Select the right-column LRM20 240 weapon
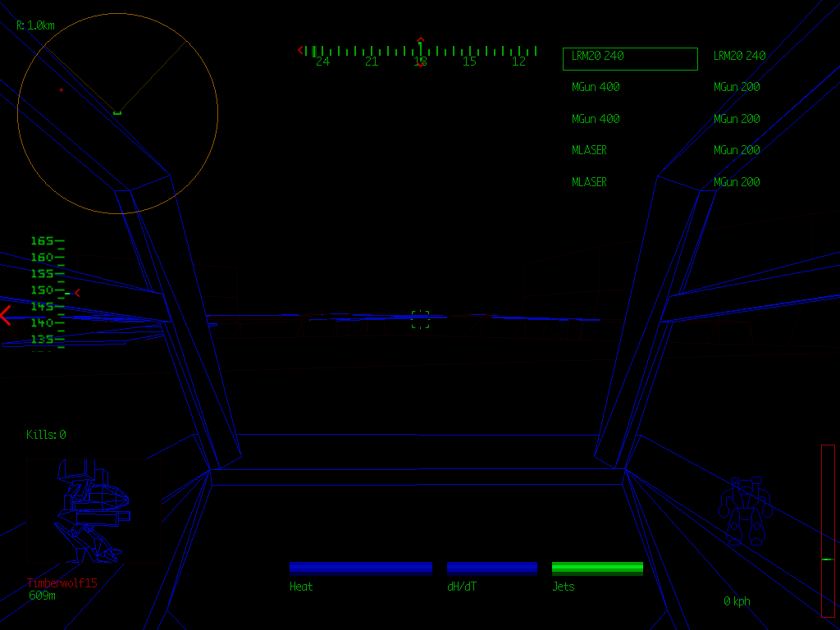This screenshot has height=630, width=840. click(x=739, y=56)
